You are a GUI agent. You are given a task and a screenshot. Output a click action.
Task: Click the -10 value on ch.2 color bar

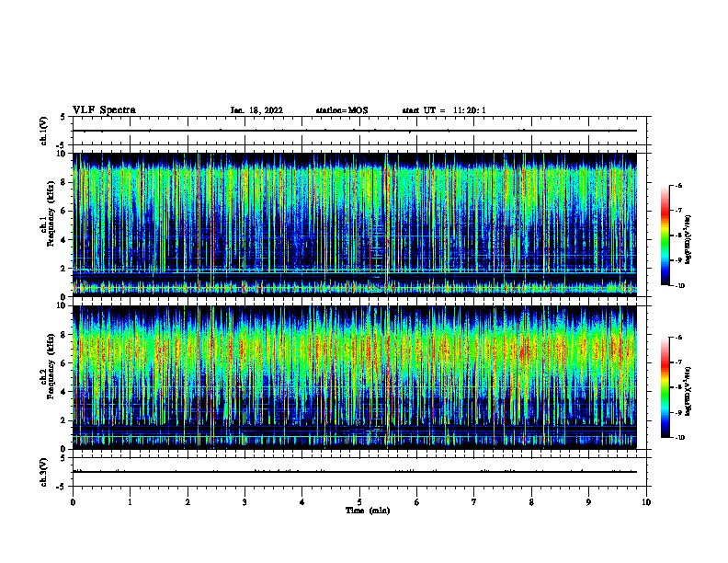pos(679,438)
